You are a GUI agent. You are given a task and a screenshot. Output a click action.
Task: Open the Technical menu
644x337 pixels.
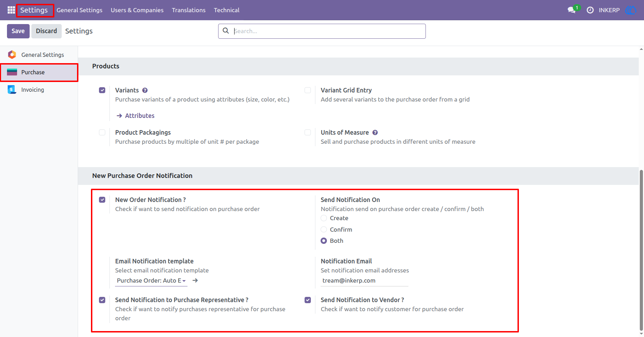227,10
